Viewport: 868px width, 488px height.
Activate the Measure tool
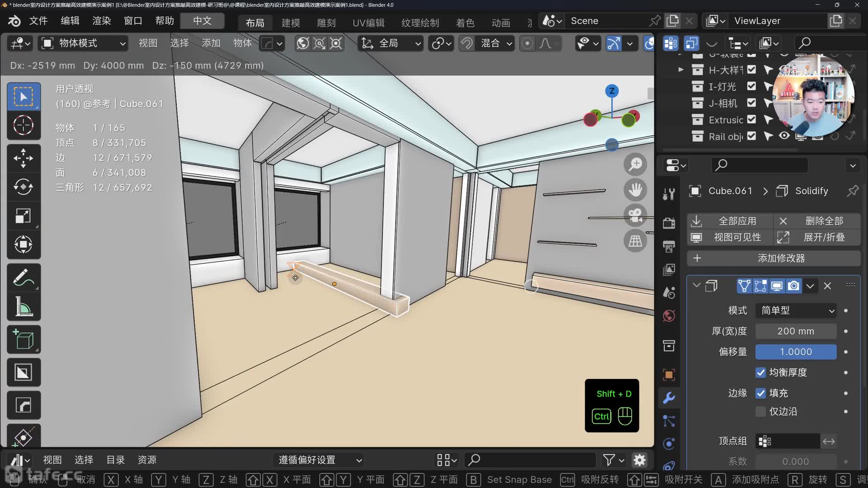pyautogui.click(x=23, y=307)
